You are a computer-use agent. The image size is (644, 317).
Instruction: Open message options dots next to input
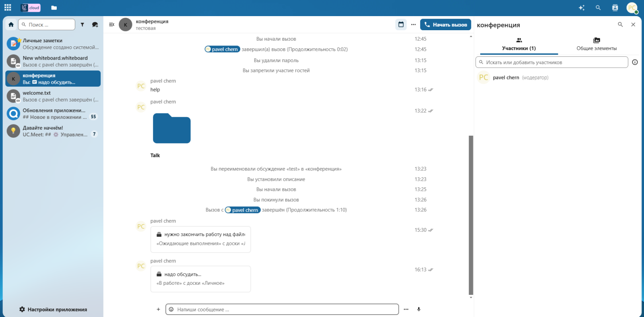coord(406,309)
